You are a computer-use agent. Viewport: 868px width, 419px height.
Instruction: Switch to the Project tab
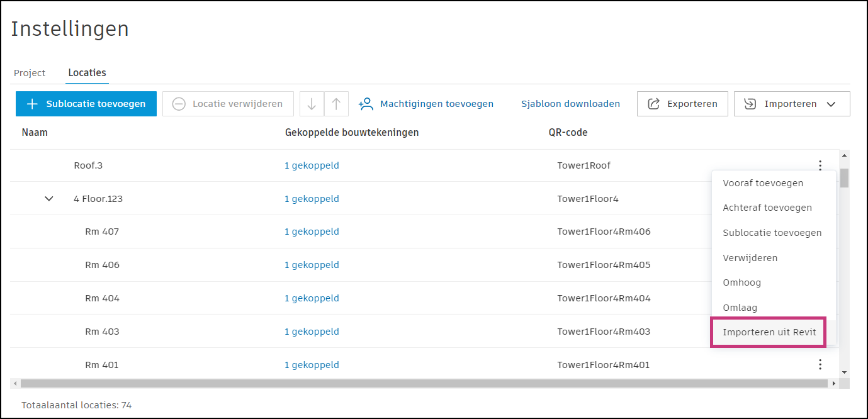point(30,73)
